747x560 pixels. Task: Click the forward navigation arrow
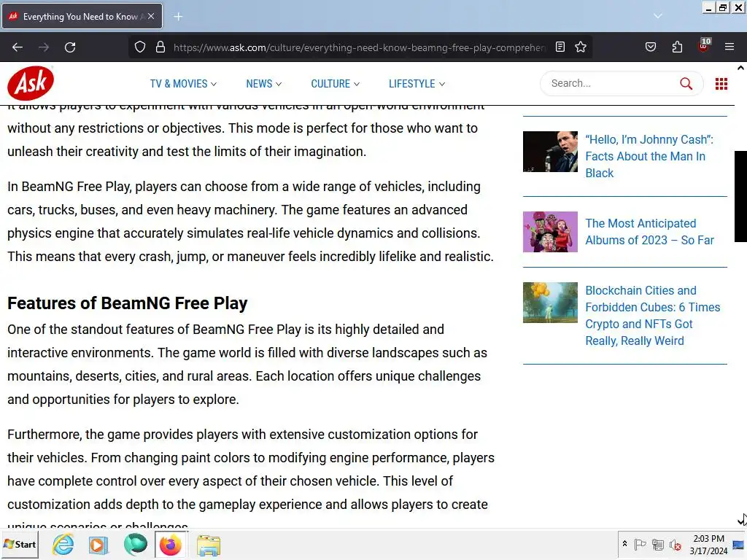tap(44, 47)
